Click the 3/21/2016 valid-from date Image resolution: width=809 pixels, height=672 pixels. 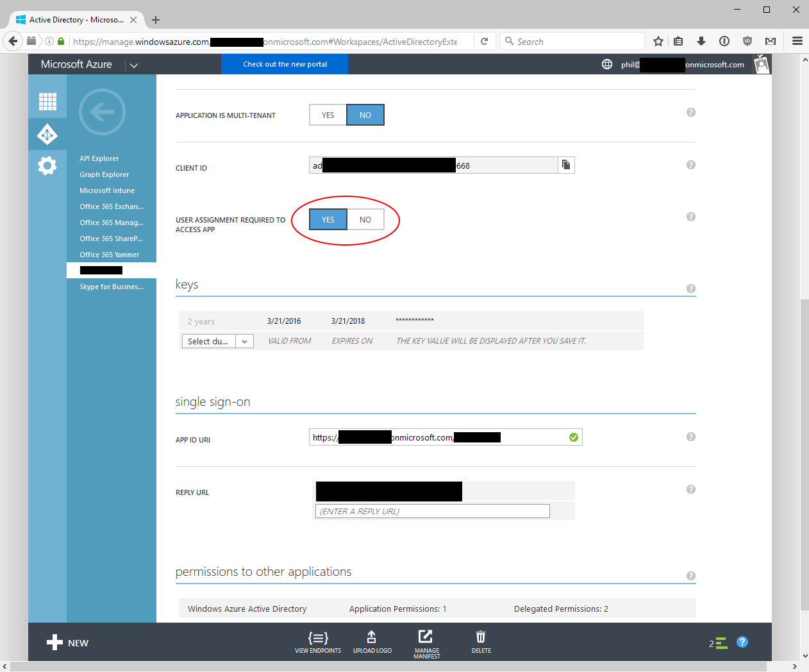(284, 321)
